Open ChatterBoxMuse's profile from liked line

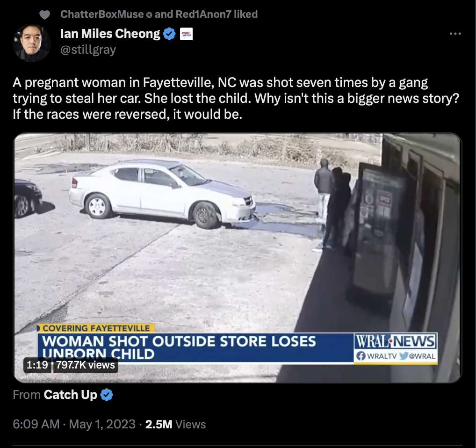tap(101, 14)
